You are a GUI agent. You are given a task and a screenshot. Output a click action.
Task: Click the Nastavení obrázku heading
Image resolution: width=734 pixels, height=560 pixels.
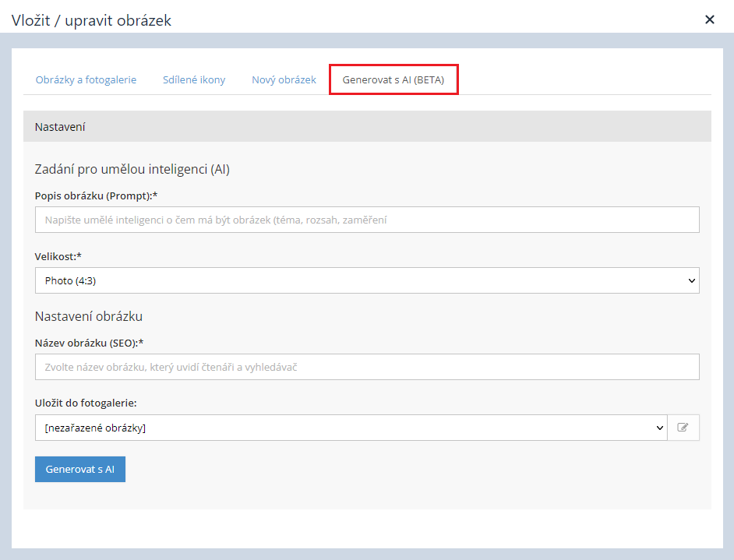coord(89,316)
